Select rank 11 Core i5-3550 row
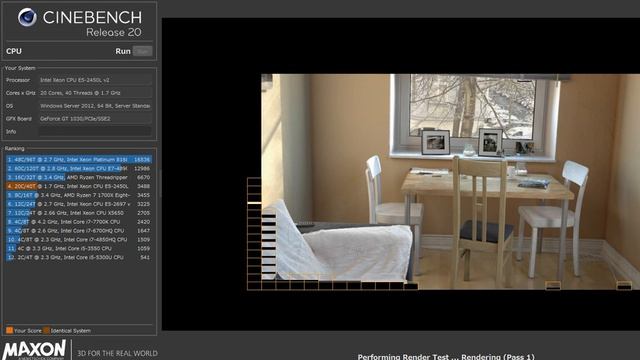The image size is (640, 360). point(78,249)
